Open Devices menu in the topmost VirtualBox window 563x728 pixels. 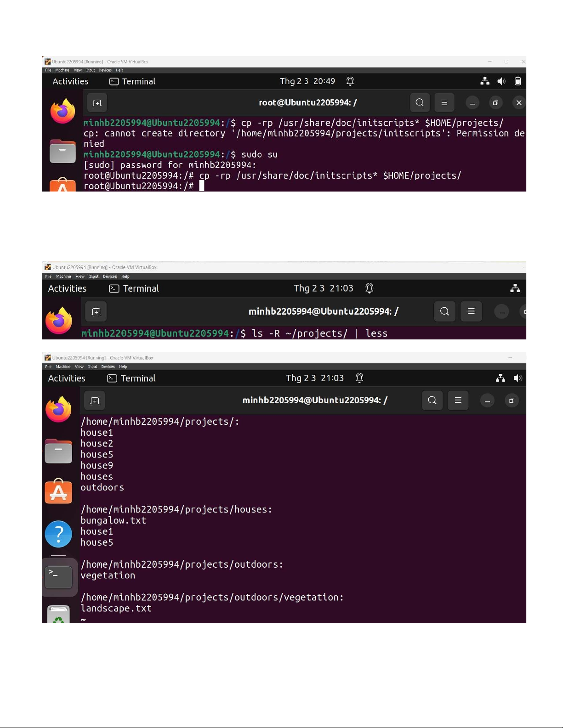[105, 70]
